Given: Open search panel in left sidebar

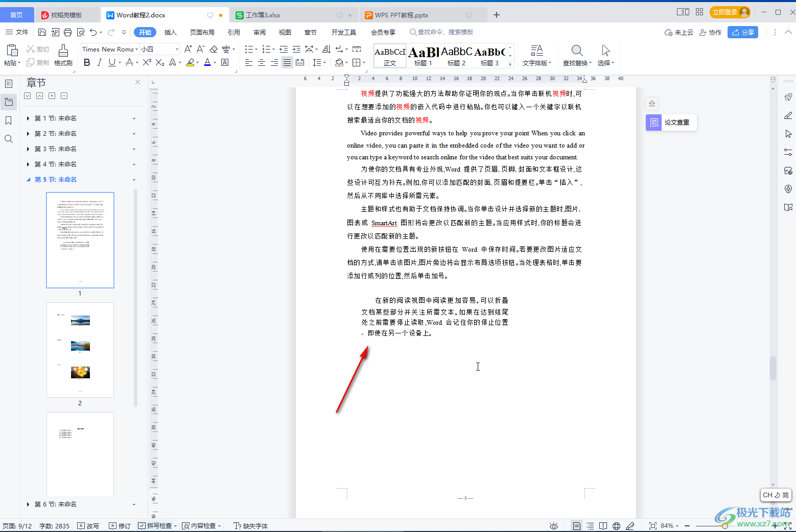Looking at the screenshot, I should click(9, 139).
